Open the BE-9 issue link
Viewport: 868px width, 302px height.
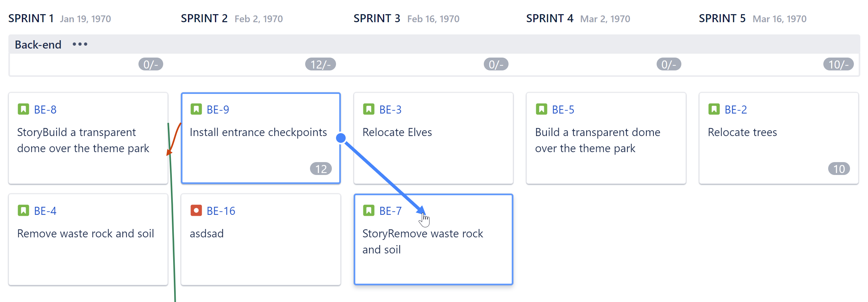tap(218, 110)
